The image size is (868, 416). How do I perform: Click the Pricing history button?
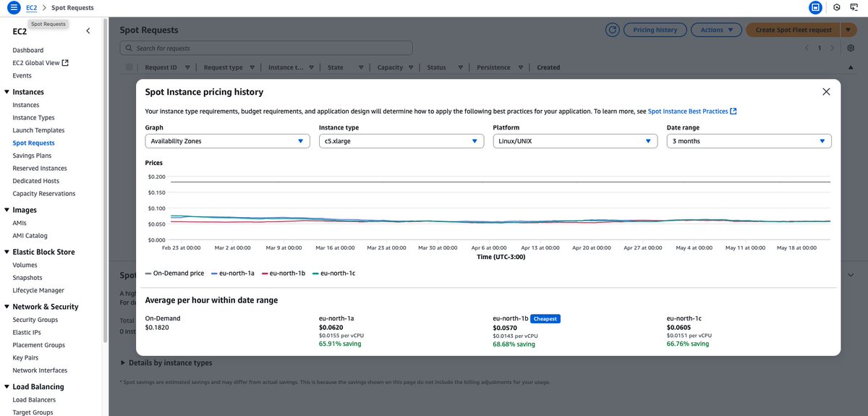655,30
